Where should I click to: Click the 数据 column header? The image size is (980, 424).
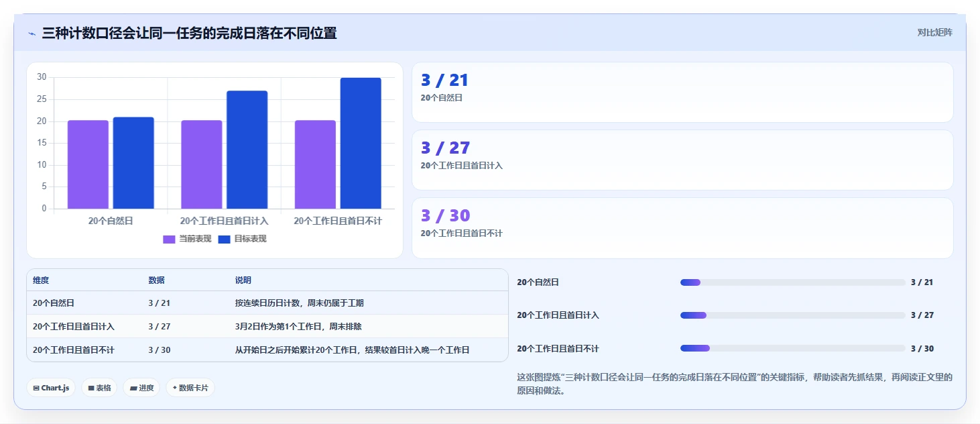(x=156, y=280)
